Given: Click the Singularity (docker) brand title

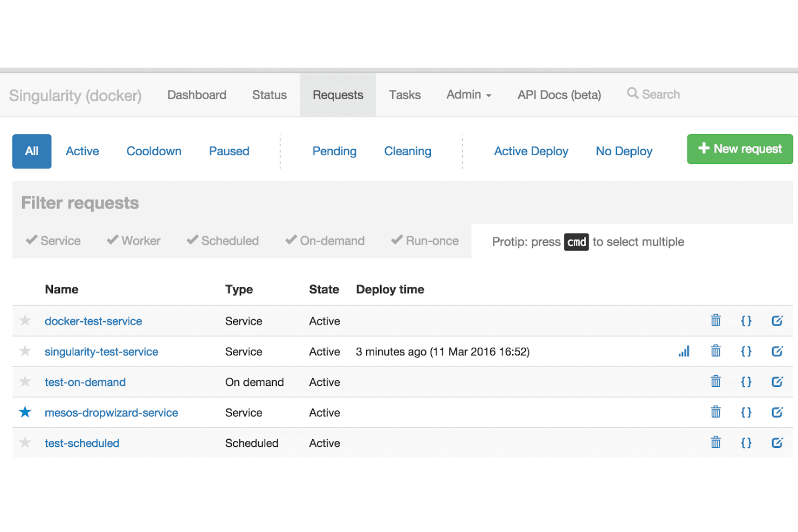Looking at the screenshot, I should pos(75,95).
